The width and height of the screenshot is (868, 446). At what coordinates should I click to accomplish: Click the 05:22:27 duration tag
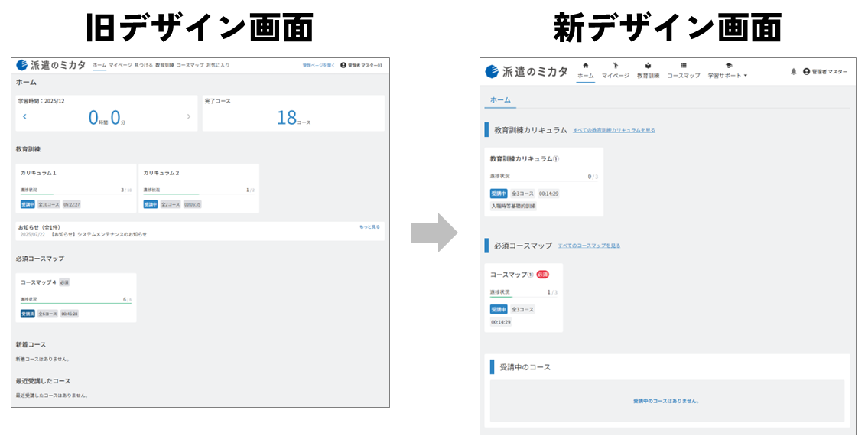click(x=71, y=204)
